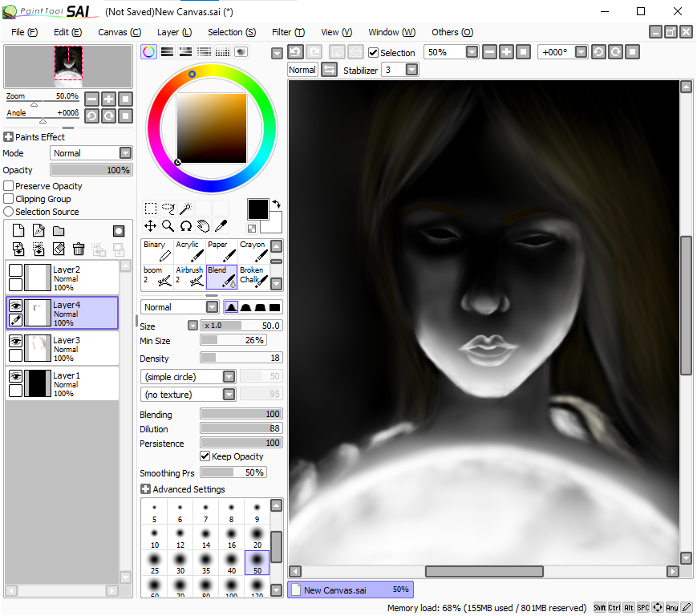Click the transfer down layer icon

tap(18, 249)
